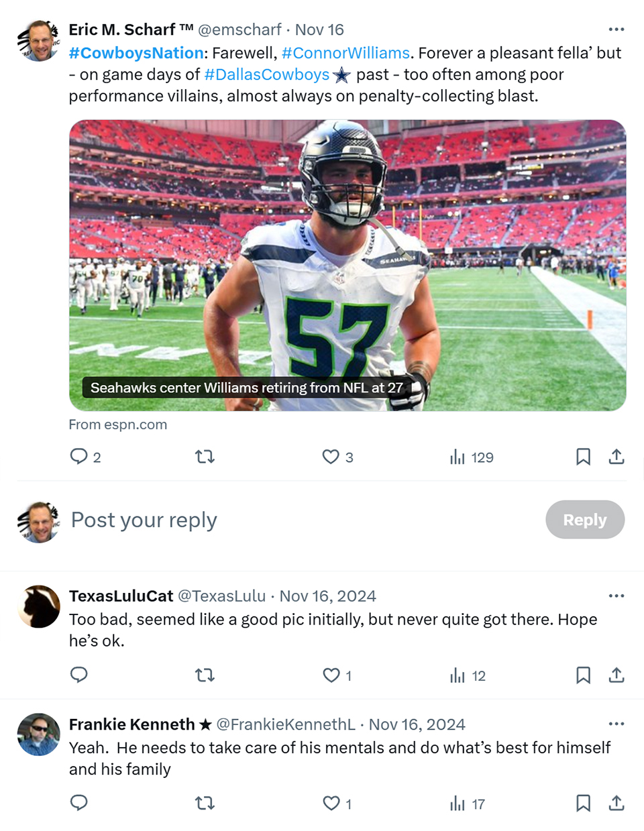Viewport: 644px width, 831px height.
Task: Open more options on TexasLuluCat's reply
Action: (616, 596)
